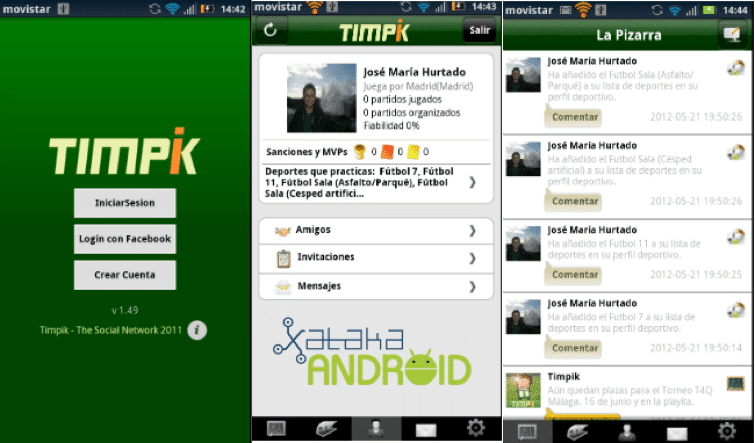Open settings gear on La Pizarra bar

(727, 430)
